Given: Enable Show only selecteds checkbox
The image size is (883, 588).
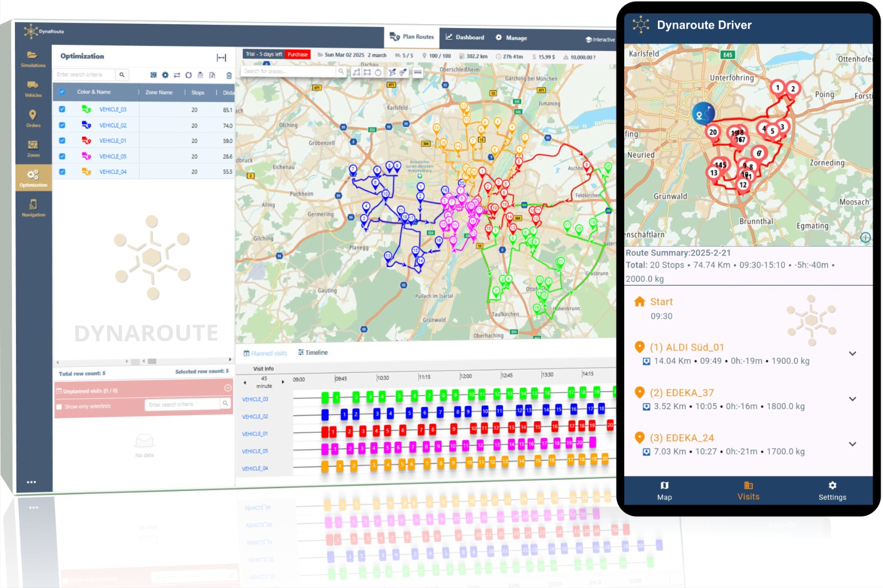Looking at the screenshot, I should coord(59,407).
